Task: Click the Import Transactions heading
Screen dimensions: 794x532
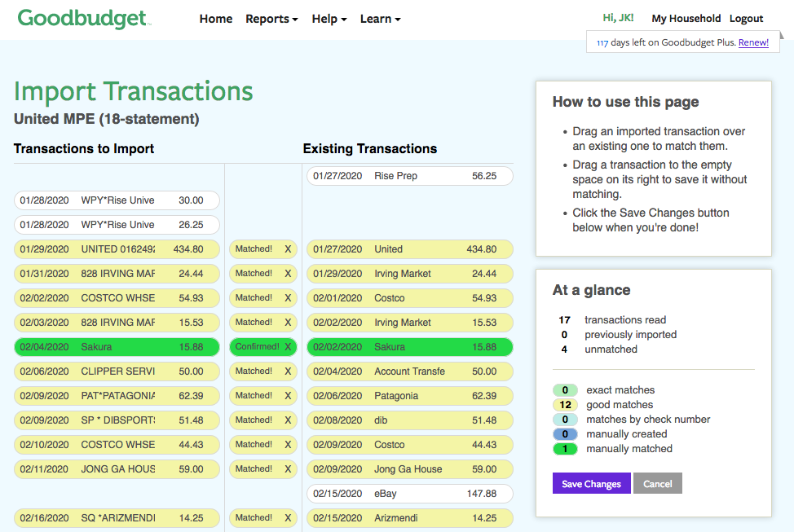Action: pos(133,91)
